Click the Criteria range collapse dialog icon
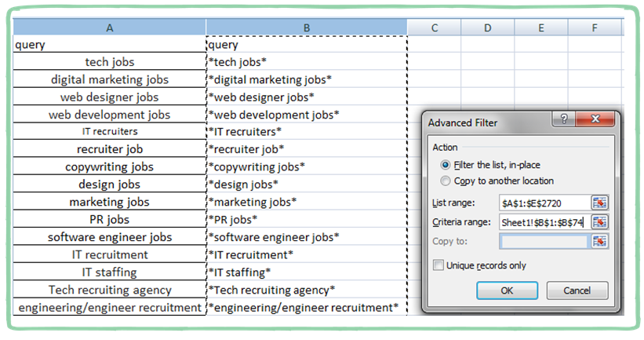 point(599,222)
